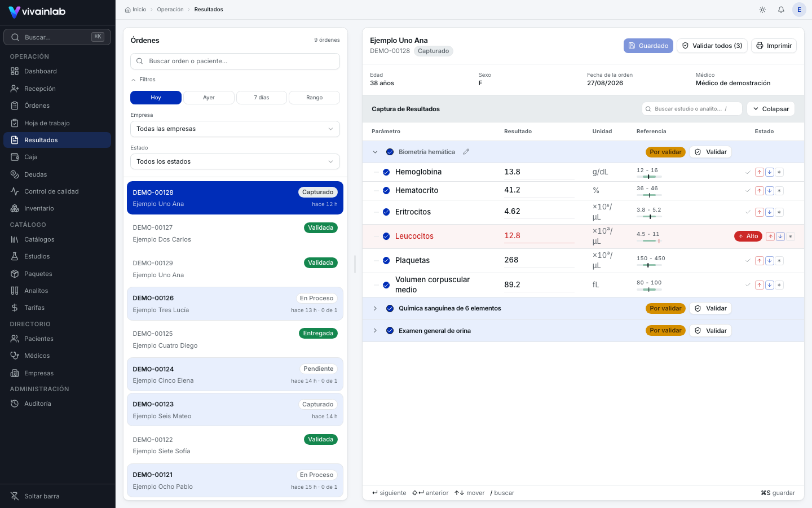Toggle the light/dark theme sun icon
This screenshot has width=812, height=508.
coord(762,10)
